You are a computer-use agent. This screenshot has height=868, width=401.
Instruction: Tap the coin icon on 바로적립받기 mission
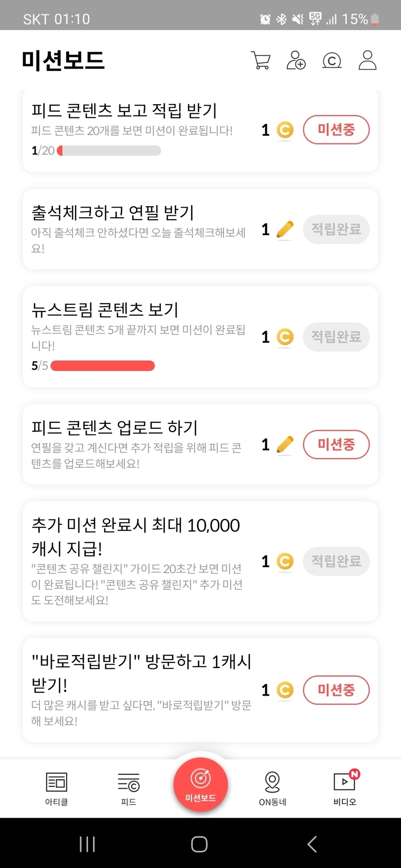click(285, 690)
